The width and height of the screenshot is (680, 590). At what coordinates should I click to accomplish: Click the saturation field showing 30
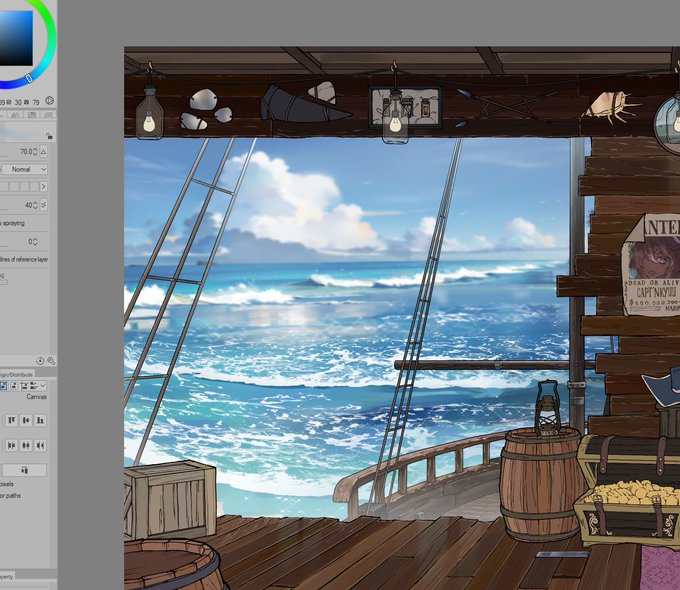[x=18, y=102]
